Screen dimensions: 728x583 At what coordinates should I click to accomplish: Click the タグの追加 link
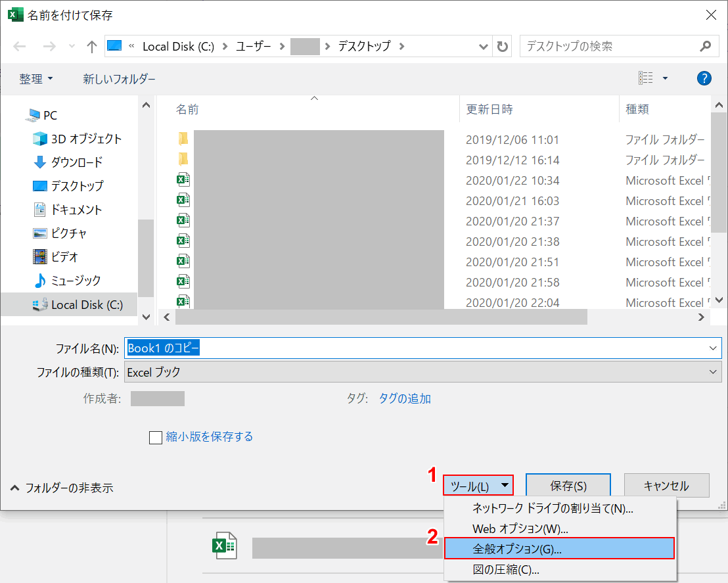(404, 398)
